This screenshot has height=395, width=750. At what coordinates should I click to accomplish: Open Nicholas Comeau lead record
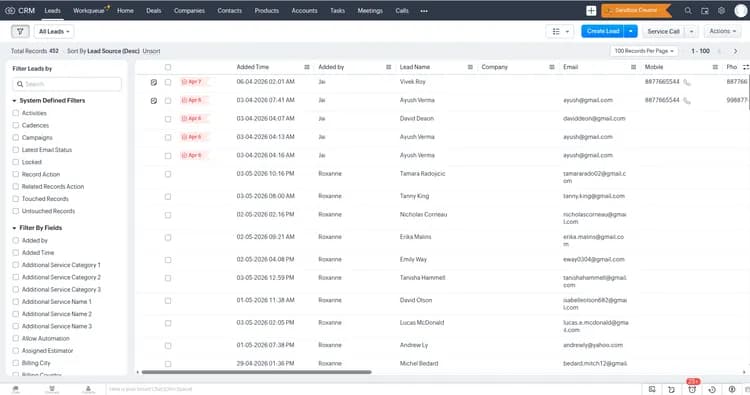point(423,215)
